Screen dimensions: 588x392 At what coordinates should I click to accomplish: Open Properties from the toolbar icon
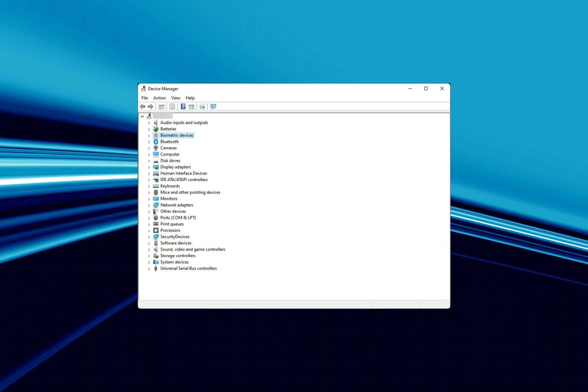click(x=172, y=107)
